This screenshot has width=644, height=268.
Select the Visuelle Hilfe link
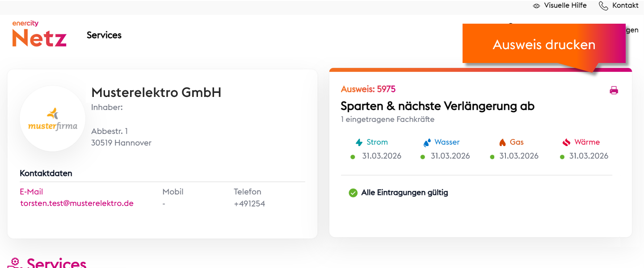tap(565, 6)
